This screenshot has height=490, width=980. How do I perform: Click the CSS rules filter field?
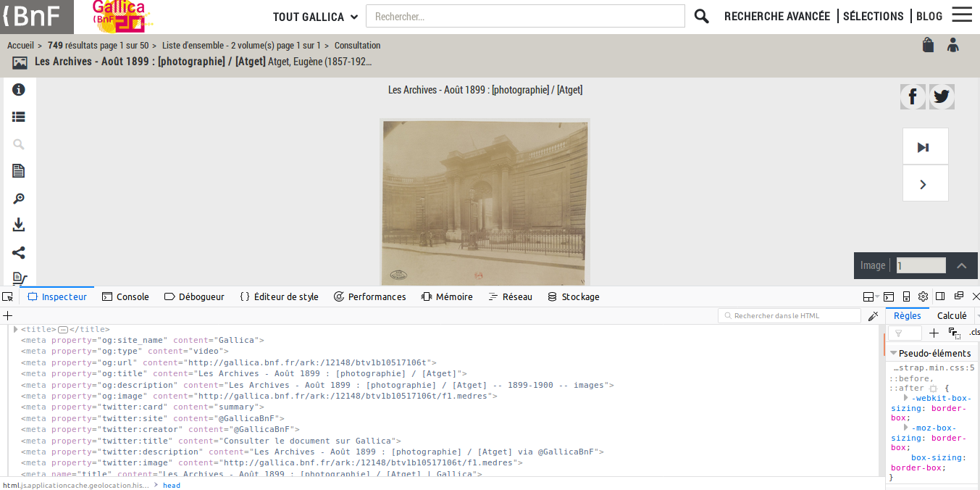[x=905, y=333]
